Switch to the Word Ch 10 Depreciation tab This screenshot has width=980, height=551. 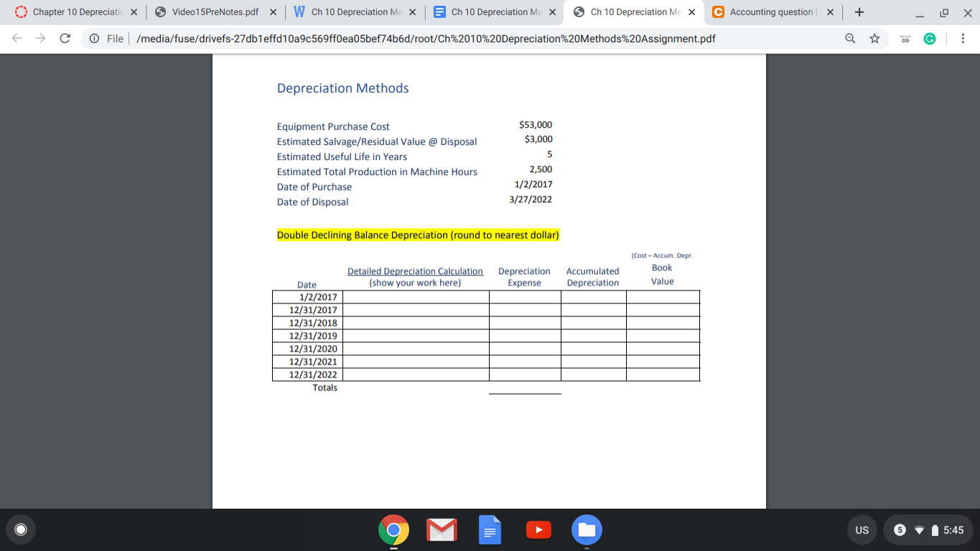354,12
